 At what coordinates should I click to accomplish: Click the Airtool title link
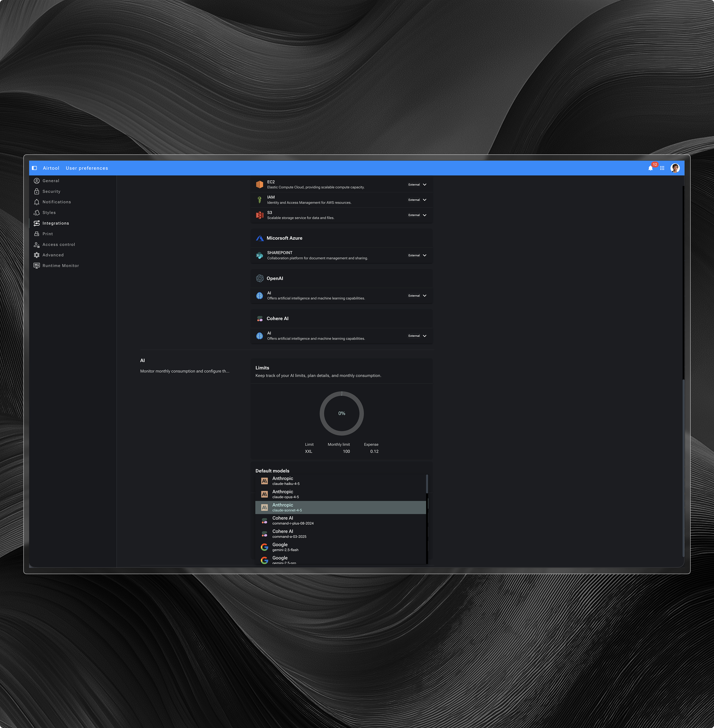click(x=51, y=168)
